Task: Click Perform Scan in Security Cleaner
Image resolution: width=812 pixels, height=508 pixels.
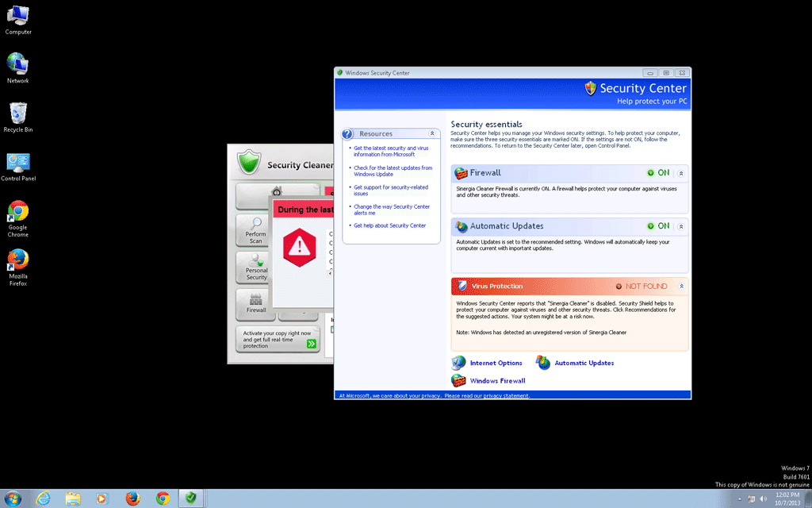Action: pyautogui.click(x=255, y=231)
